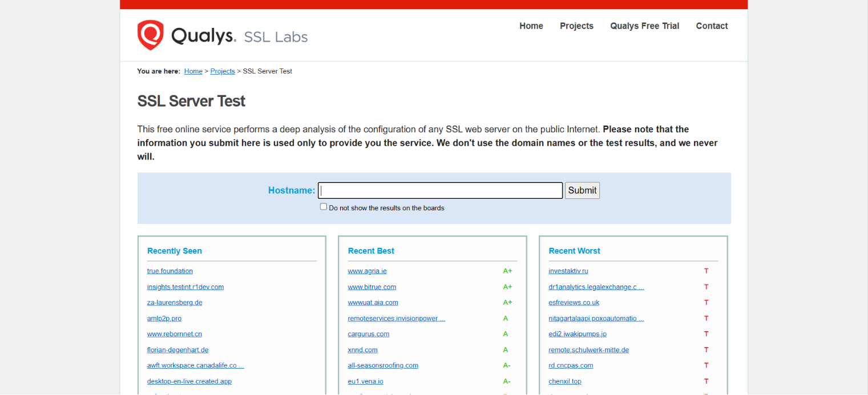This screenshot has width=868, height=395.
Task: Click the Recent Worst heading
Action: (x=574, y=251)
